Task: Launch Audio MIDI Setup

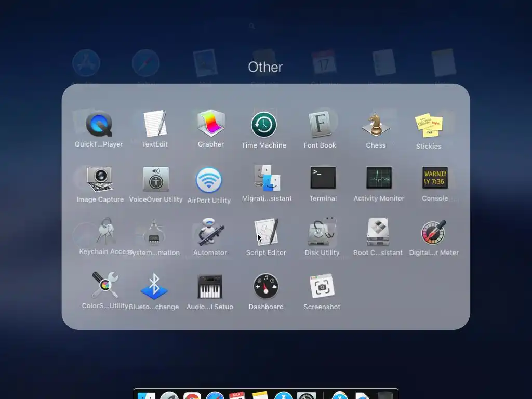Action: 210,287
